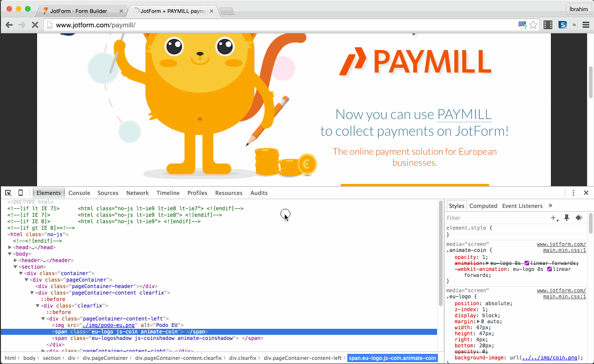This screenshot has width=594, height=364.
Task: Add a new style rule
Action: (554, 218)
